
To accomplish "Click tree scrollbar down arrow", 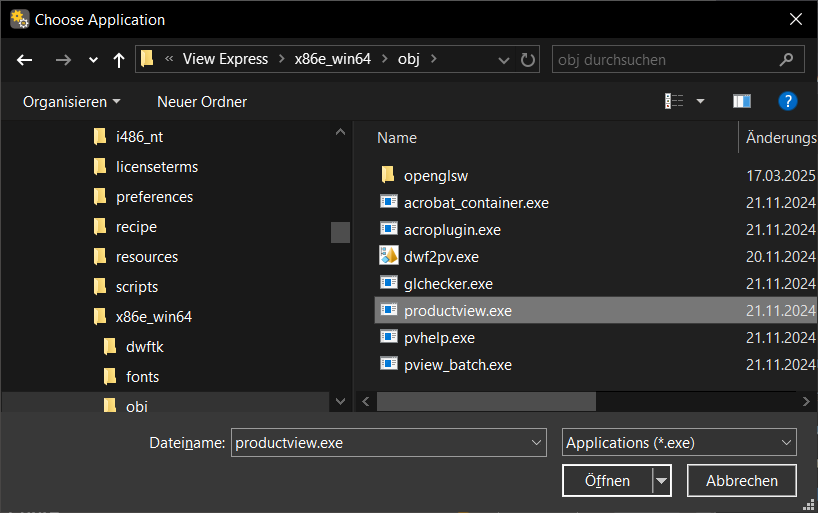I will tap(340, 401).
